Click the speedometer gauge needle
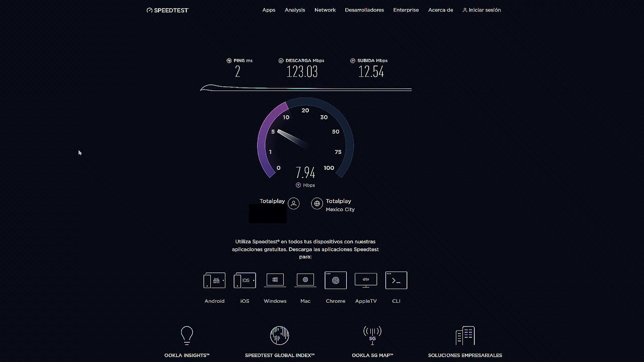Image resolution: width=644 pixels, height=362 pixels. coord(292,139)
